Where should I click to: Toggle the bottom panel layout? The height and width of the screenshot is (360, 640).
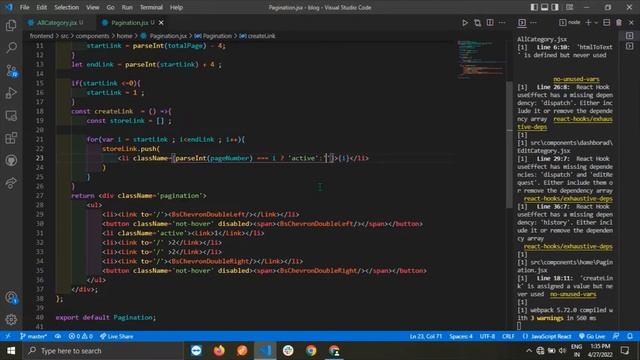(544, 7)
